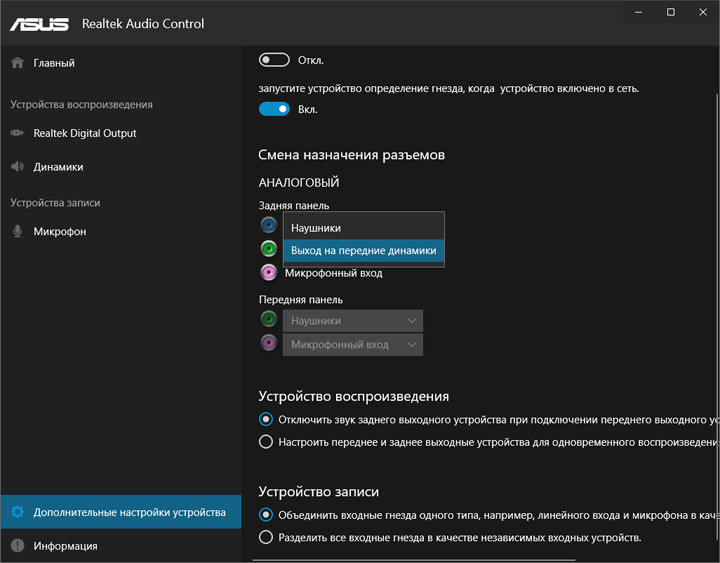Click the green rear panel jack icon
This screenshot has height=563, width=720.
[268, 249]
